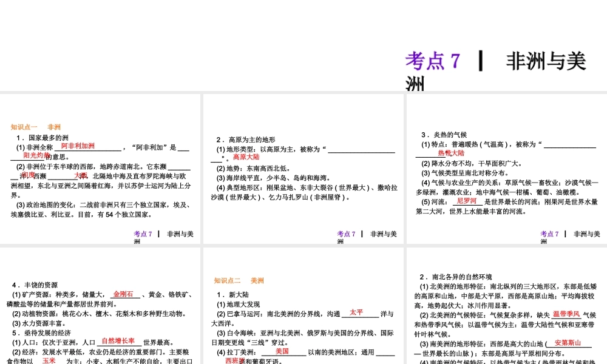The image size is (607, 364).
Task: Click the red answer 金刚石
Action: click(x=123, y=294)
